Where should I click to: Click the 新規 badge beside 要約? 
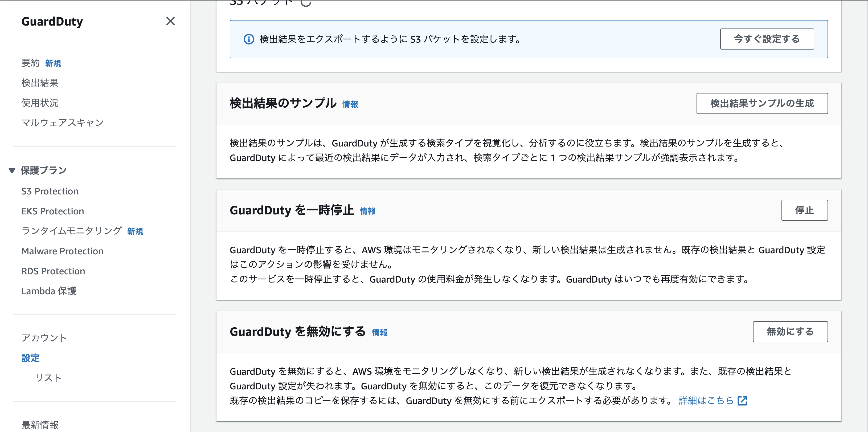coord(53,63)
